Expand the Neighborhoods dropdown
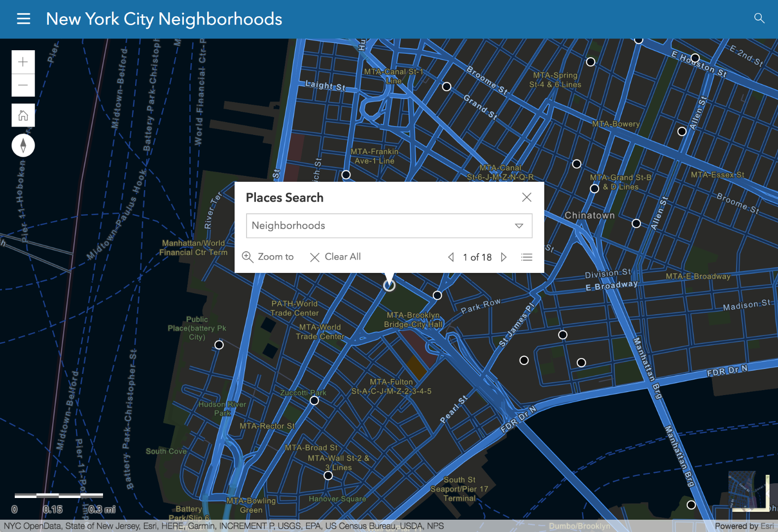Screen dimensions: 778x532 click(x=389, y=226)
